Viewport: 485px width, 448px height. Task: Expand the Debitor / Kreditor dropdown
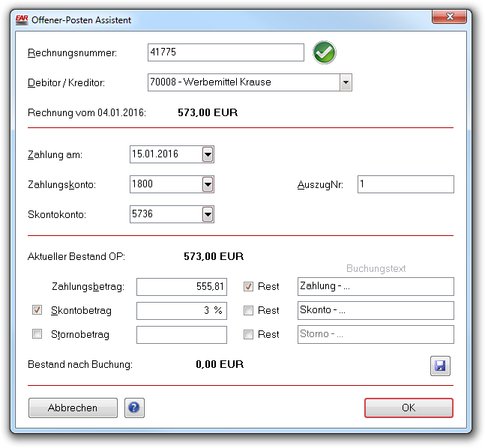point(346,82)
